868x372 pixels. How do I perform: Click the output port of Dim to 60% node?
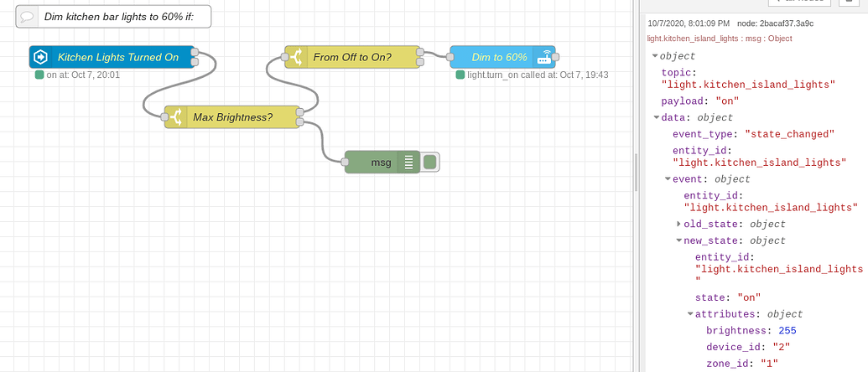click(555, 56)
